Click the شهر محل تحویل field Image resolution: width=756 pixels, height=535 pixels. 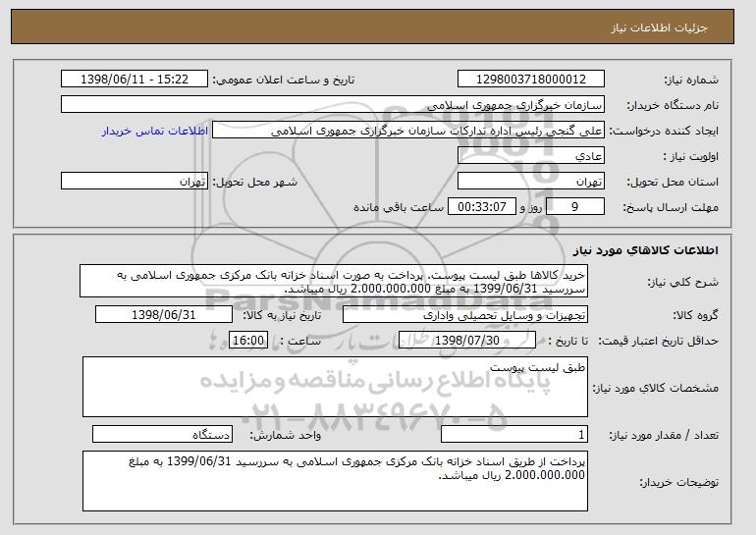(x=135, y=182)
